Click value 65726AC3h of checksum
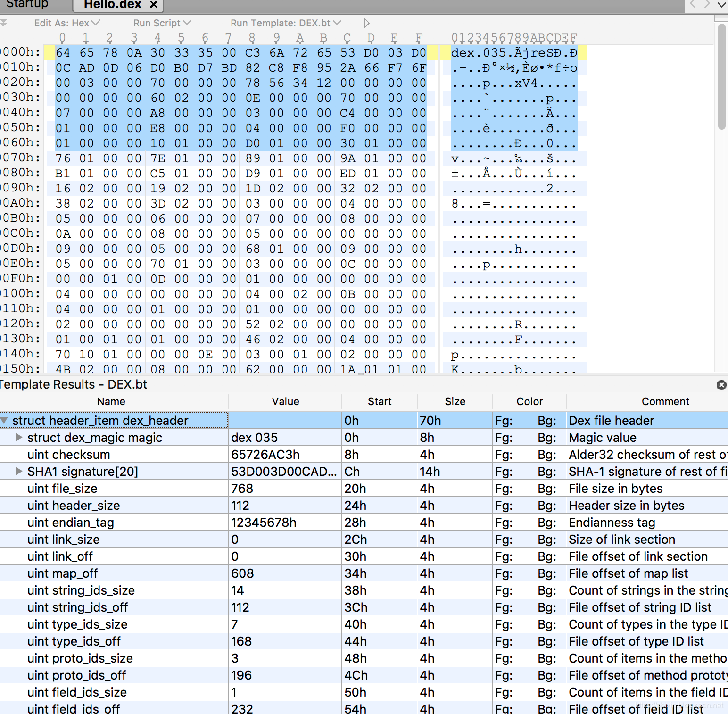This screenshot has width=728, height=714. 265,454
